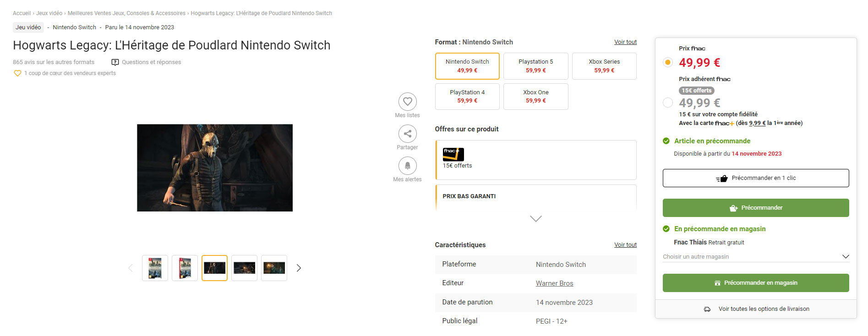Viewport: 868px width, 336px height.
Task: Click the Partager share icon
Action: (407, 134)
